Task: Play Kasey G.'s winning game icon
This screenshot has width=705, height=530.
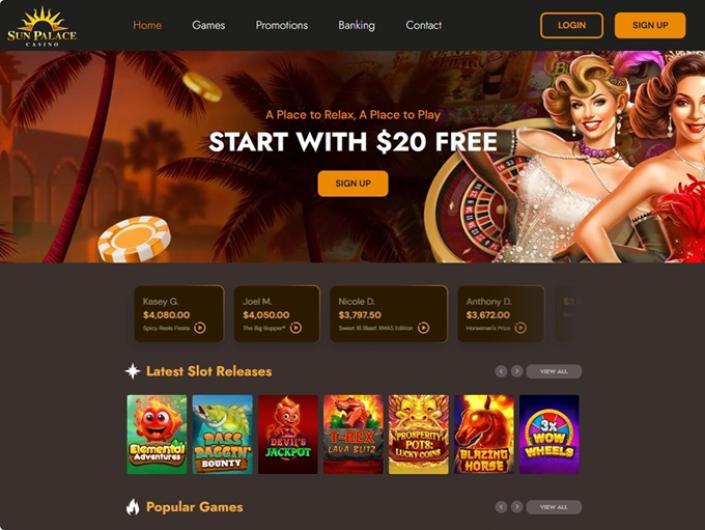Action: click(200, 328)
